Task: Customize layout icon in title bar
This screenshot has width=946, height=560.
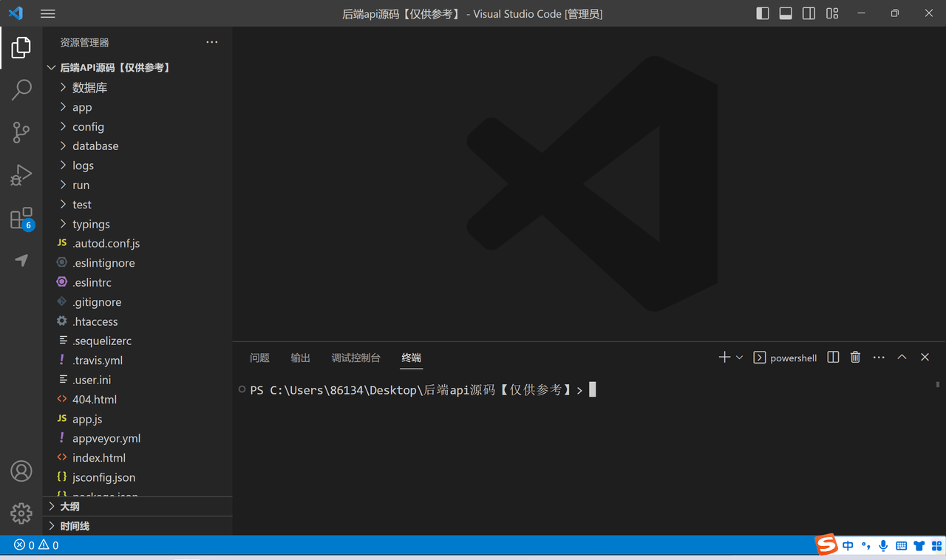Action: coord(832,13)
